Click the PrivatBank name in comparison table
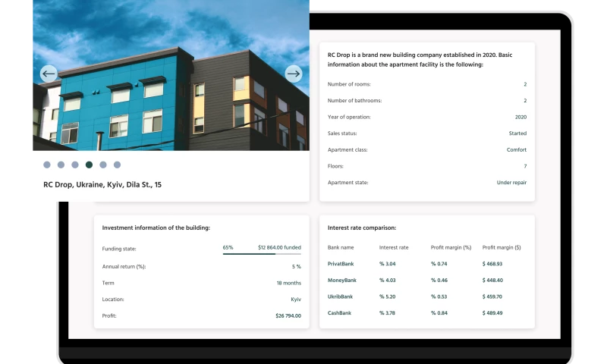Image resolution: width=607 pixels, height=364 pixels. (341, 264)
